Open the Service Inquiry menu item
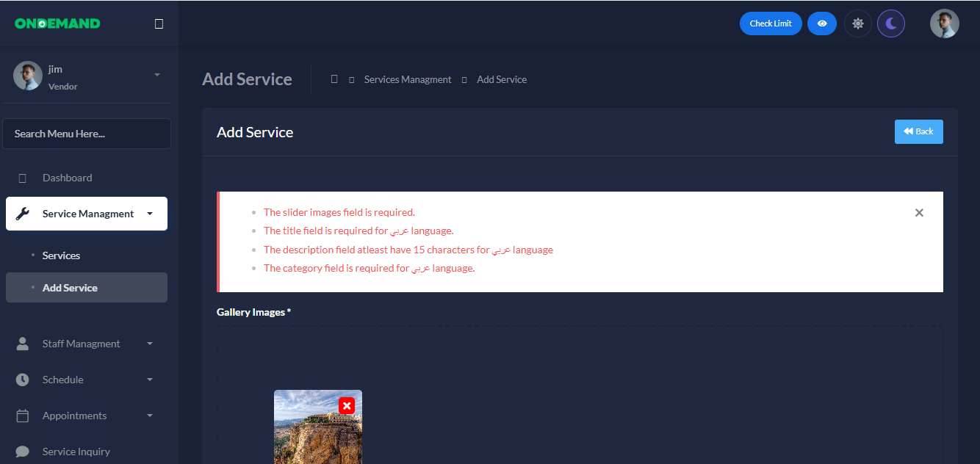 (x=76, y=452)
